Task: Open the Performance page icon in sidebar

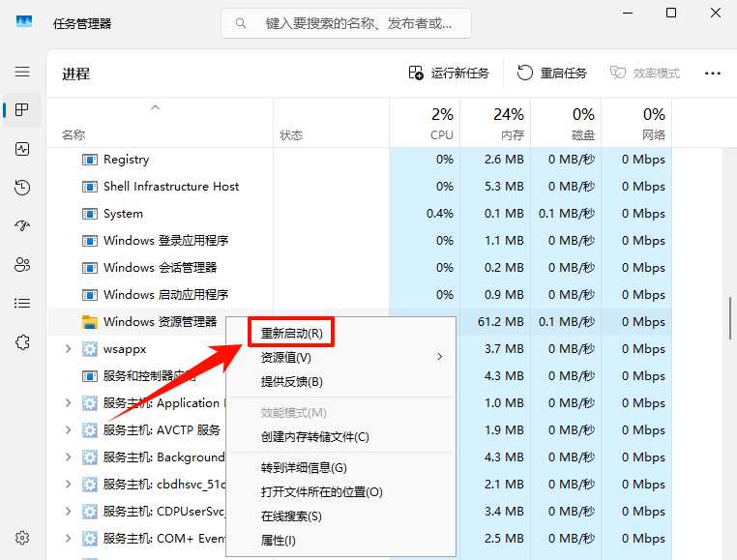Action: pos(22,149)
